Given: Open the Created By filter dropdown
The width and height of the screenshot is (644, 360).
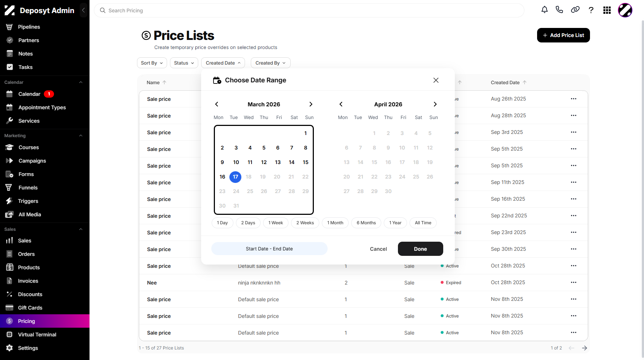Looking at the screenshot, I should 270,63.
